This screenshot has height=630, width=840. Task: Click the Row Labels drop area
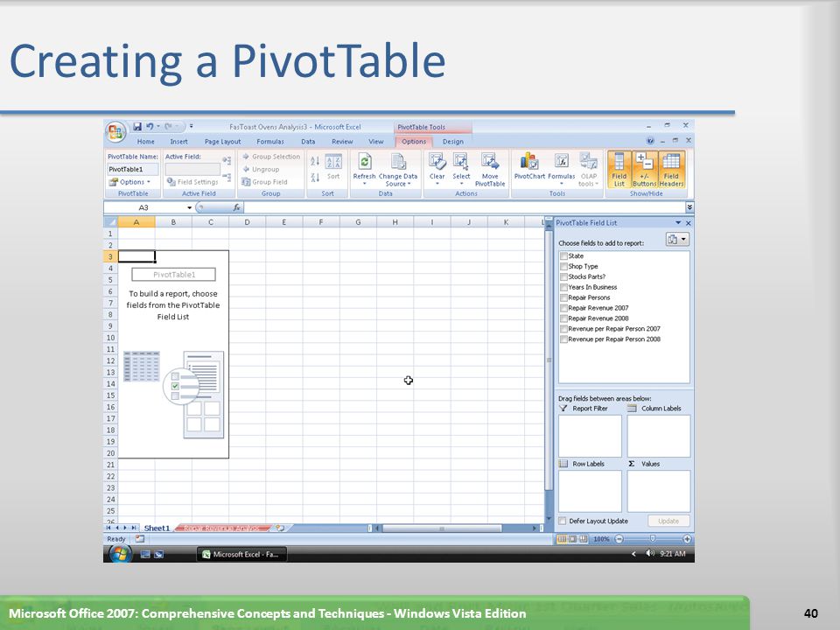pos(590,491)
